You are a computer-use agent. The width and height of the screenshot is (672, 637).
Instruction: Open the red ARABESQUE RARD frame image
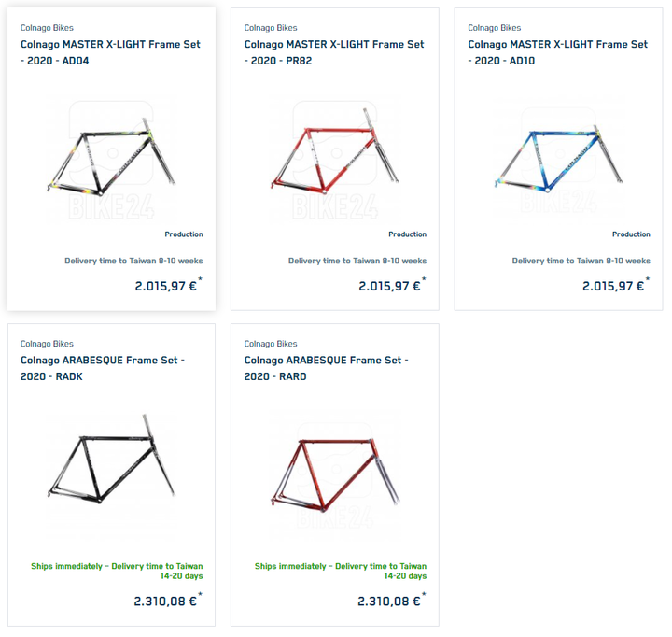click(x=335, y=474)
